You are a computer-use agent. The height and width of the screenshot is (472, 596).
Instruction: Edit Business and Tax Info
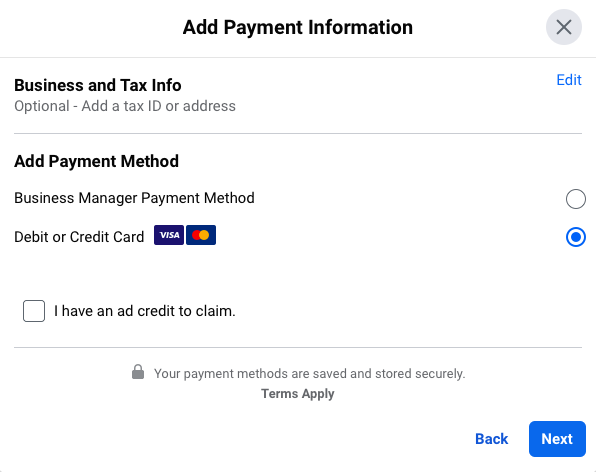pyautogui.click(x=569, y=80)
